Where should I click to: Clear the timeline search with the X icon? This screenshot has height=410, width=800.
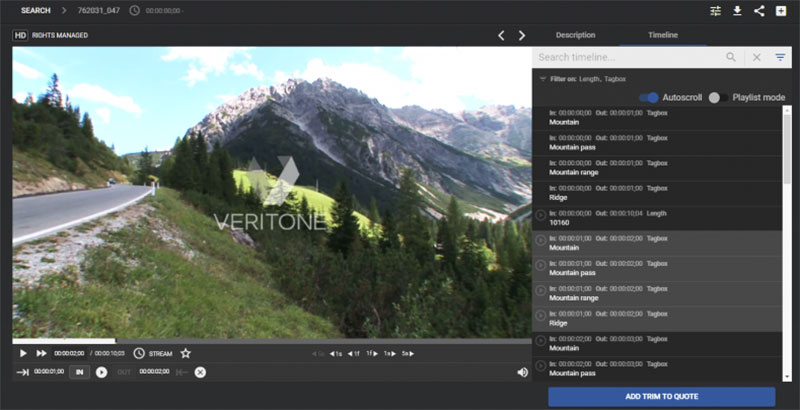[757, 58]
